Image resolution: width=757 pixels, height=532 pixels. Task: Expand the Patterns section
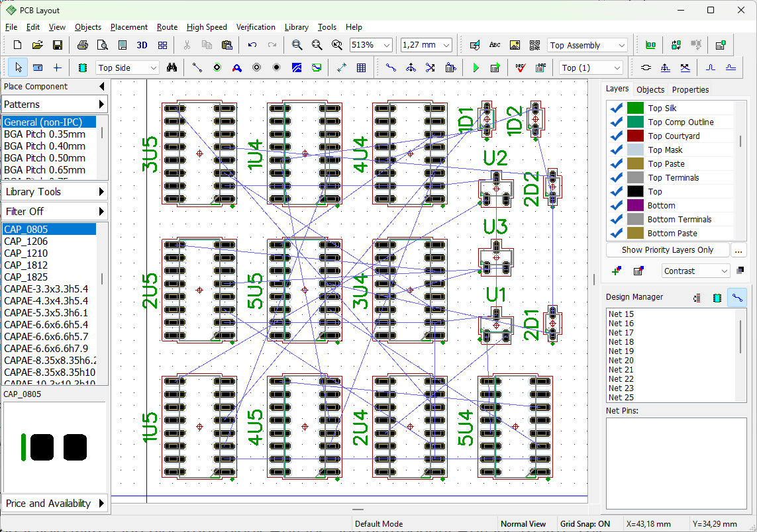[54, 104]
